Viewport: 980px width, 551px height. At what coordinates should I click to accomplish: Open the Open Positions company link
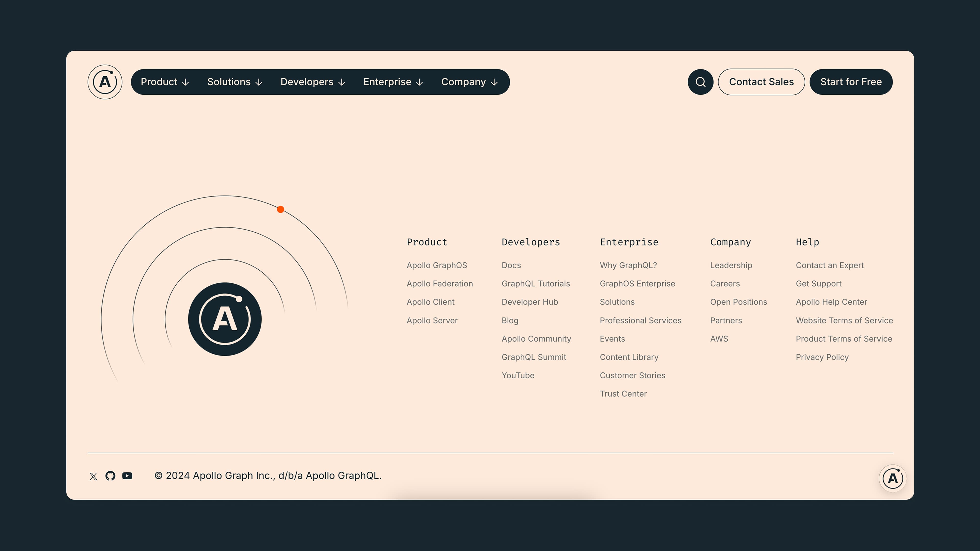click(738, 302)
